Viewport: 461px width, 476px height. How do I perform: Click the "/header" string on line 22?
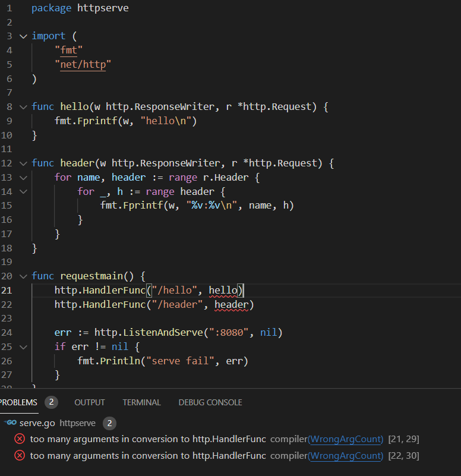pyautogui.click(x=177, y=304)
